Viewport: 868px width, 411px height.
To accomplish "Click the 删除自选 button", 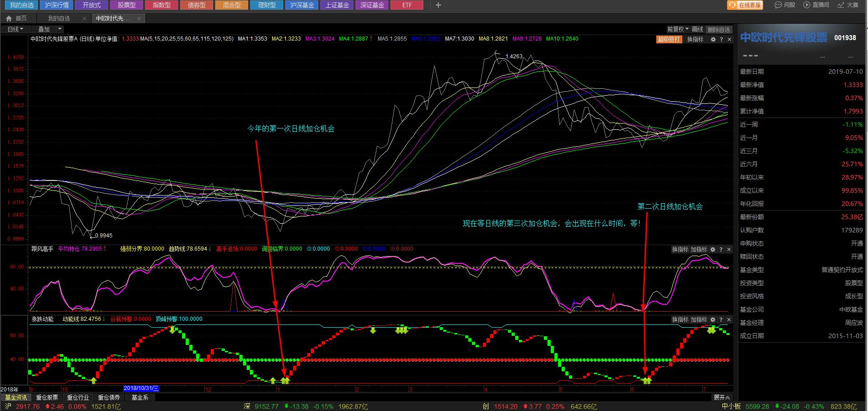I will (719, 29).
